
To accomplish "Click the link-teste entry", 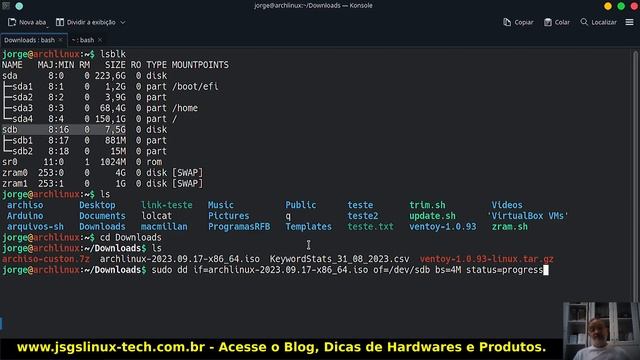I will point(167,205).
